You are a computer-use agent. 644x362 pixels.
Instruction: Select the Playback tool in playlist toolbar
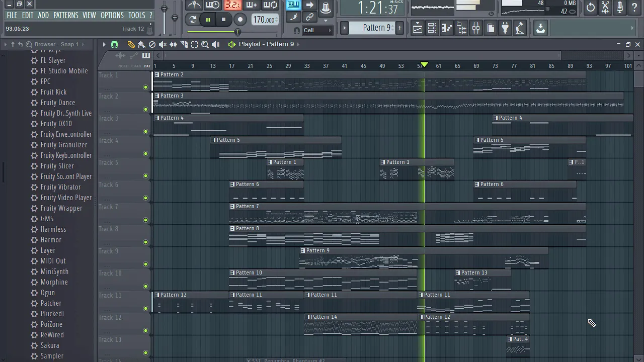[x=216, y=44]
